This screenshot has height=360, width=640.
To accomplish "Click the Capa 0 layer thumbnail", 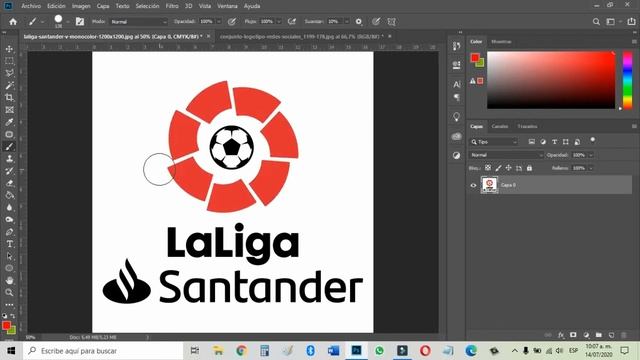I will point(489,185).
